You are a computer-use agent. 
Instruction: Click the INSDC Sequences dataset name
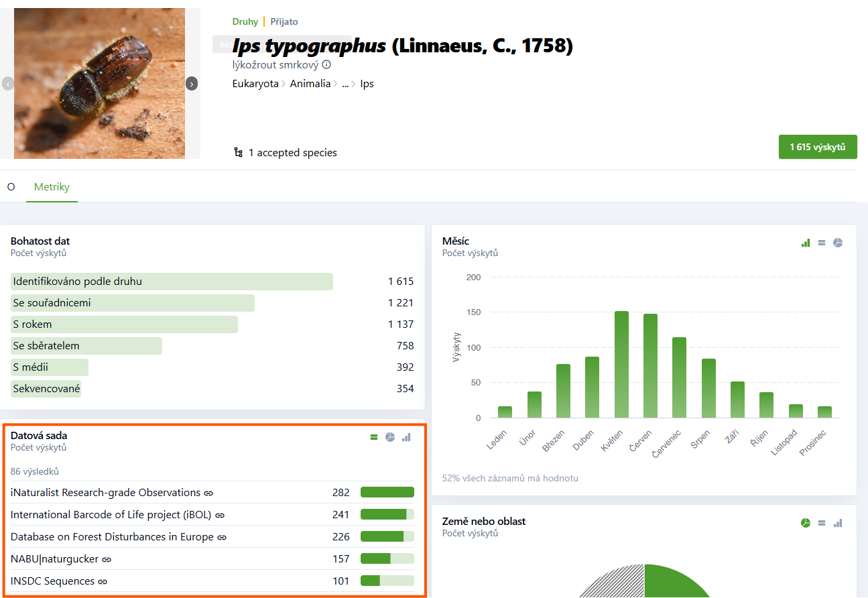point(53,581)
